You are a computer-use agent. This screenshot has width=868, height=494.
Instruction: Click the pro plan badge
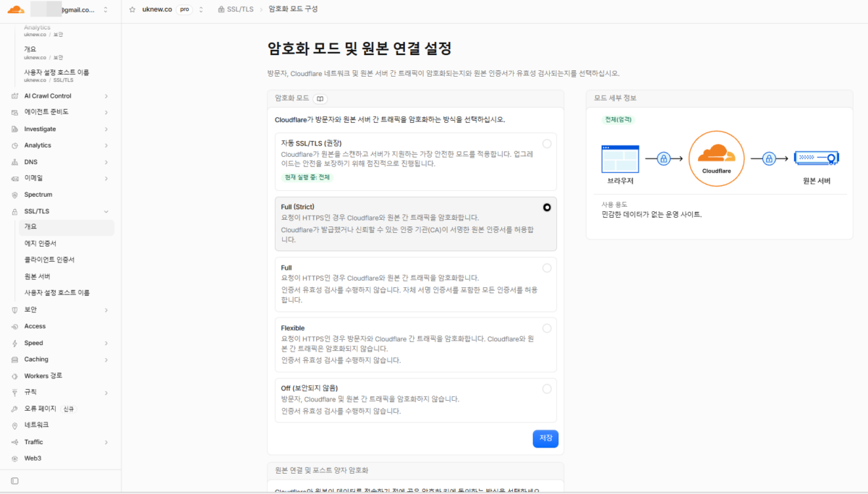(184, 9)
